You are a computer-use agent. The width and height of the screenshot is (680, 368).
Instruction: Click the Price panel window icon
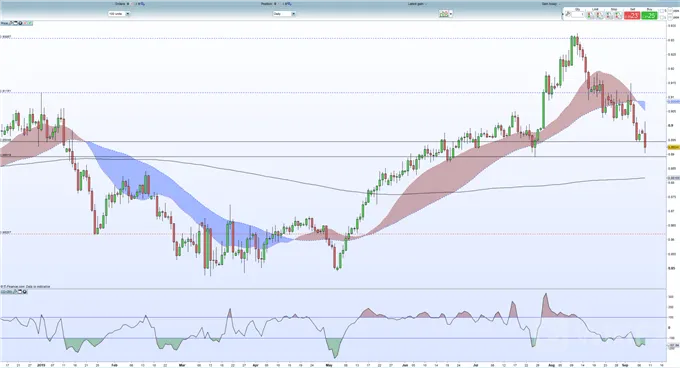pos(16,23)
